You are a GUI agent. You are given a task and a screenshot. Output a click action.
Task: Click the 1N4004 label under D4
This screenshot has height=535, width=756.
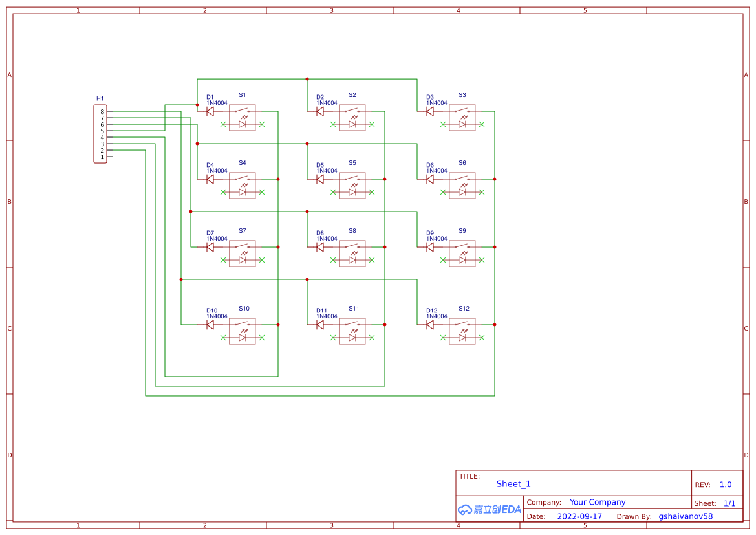point(217,171)
